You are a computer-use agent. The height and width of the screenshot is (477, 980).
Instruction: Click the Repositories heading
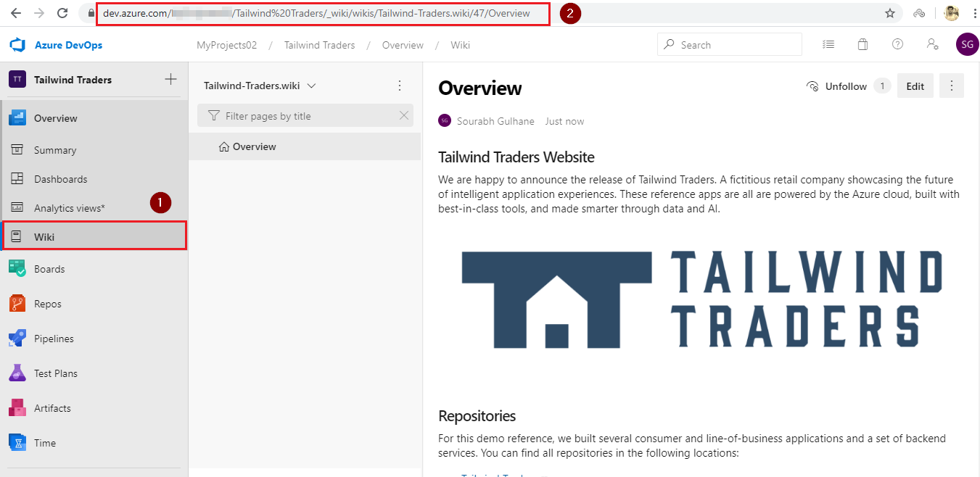tap(477, 416)
